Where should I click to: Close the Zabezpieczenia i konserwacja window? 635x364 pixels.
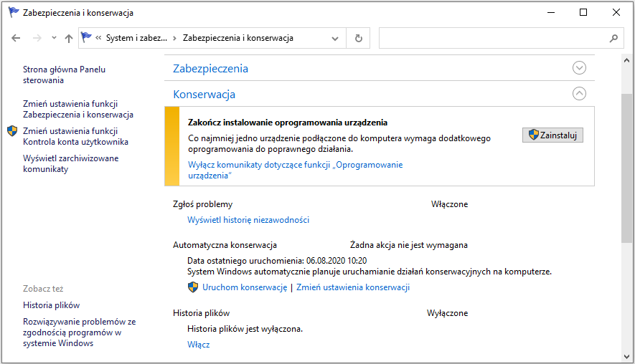point(616,12)
